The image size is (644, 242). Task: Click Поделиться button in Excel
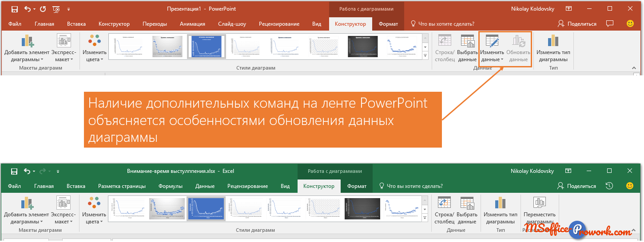577,186
